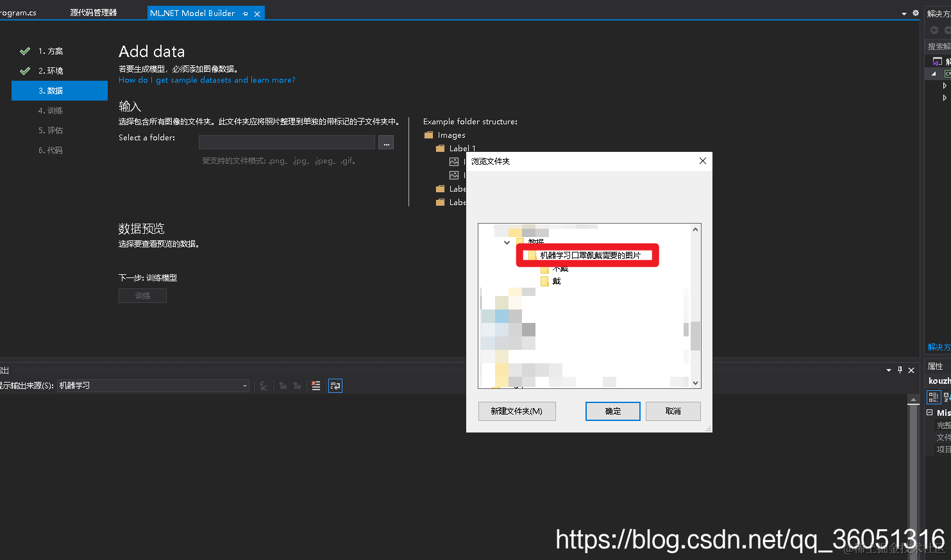Click second image file icon under Label 1
951x560 pixels.
(454, 176)
